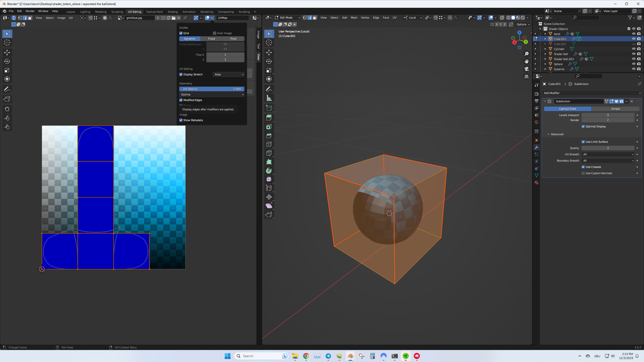Select the Annotate tool in UV editor
The width and height of the screenshot is (644, 362).
pos(7,89)
